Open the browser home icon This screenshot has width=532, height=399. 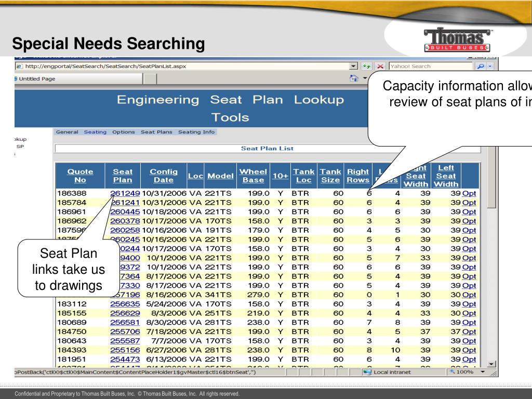click(x=354, y=78)
